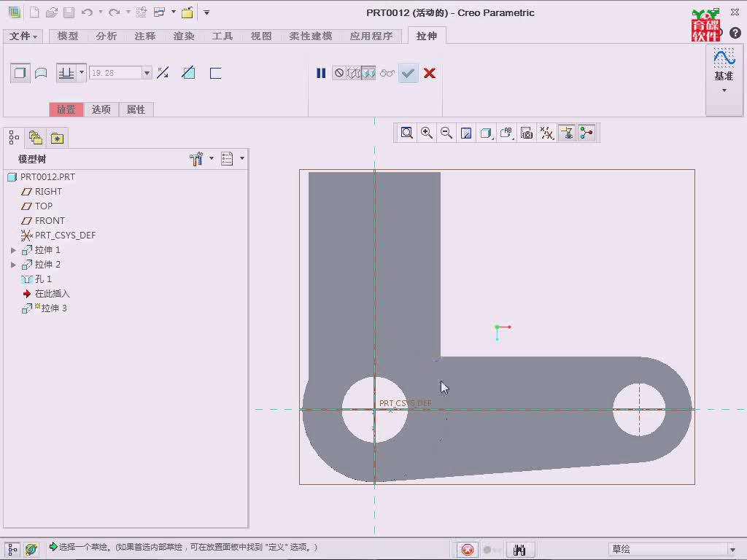Select the unattached preview mode

pyautogui.click(x=354, y=73)
